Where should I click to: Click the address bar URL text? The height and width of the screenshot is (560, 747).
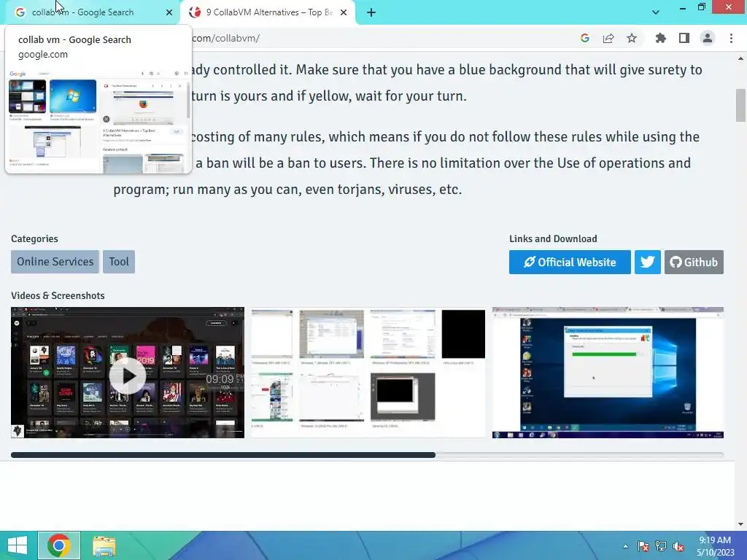[x=226, y=38]
